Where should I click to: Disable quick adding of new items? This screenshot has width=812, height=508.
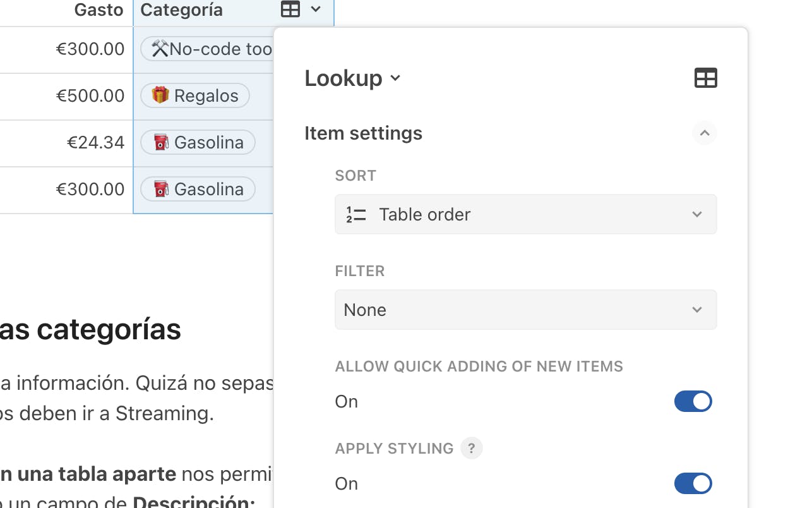(x=693, y=401)
